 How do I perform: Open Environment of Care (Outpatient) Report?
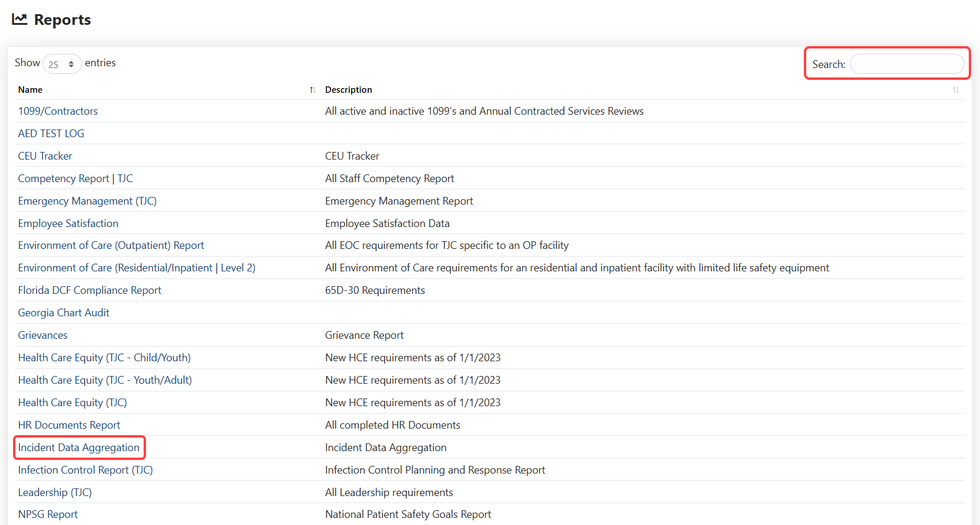[x=111, y=245]
